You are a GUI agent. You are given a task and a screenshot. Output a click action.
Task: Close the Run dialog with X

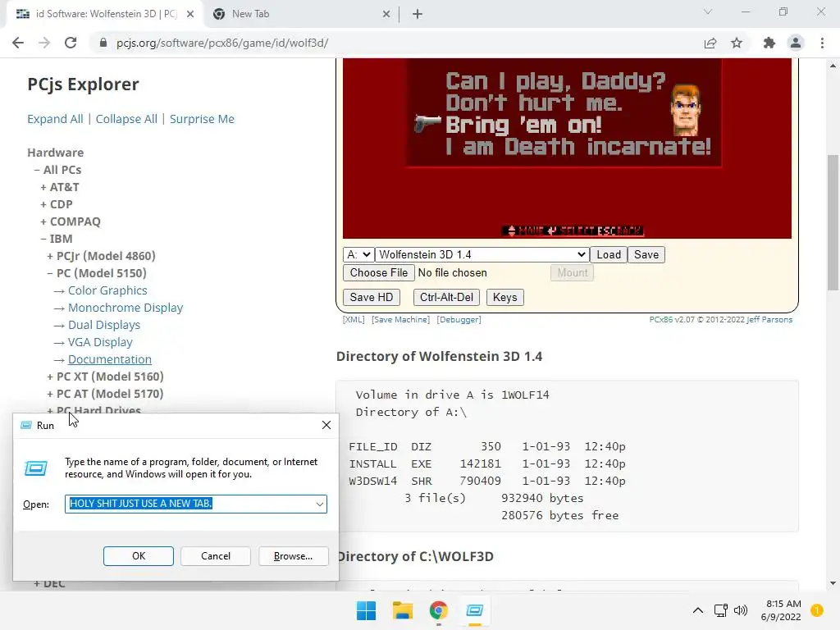click(326, 425)
